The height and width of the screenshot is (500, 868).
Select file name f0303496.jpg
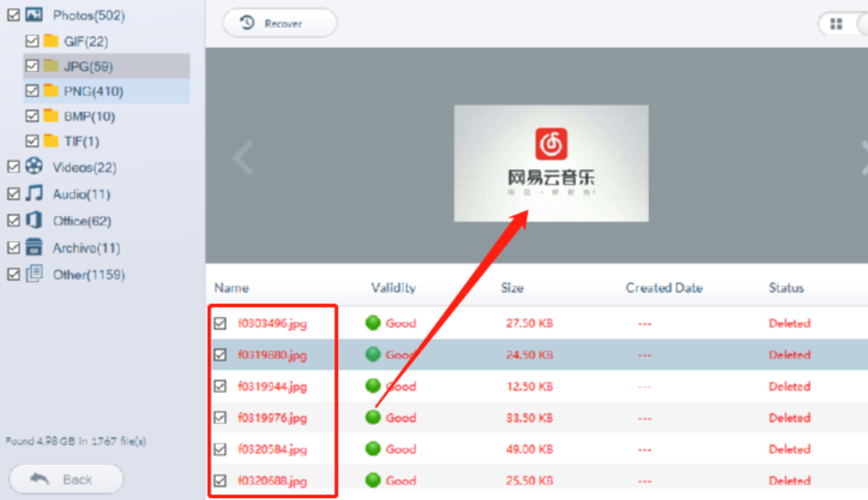click(x=272, y=323)
